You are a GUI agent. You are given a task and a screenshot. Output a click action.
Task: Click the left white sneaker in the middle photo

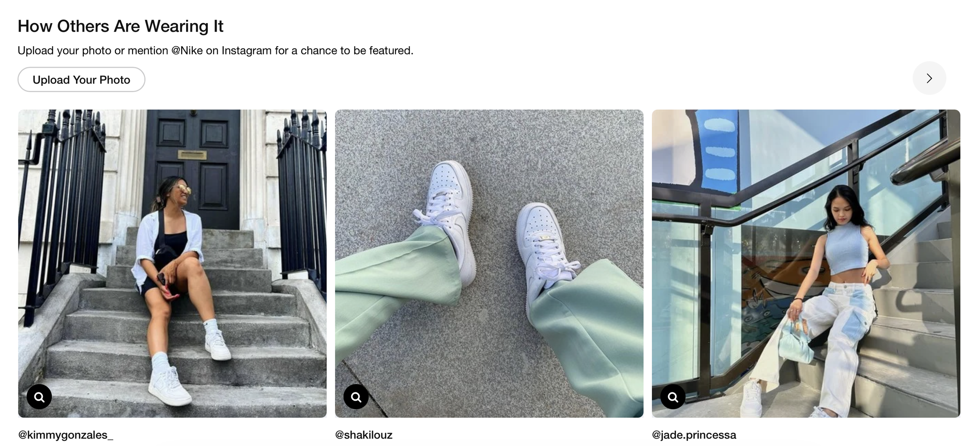[447, 219]
